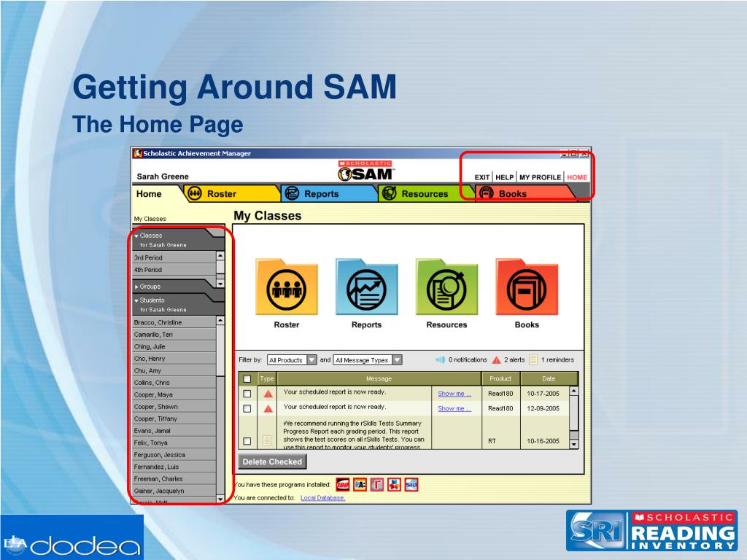
Task: Toggle the select-all checkbox in the table header
Action: pyautogui.click(x=247, y=379)
